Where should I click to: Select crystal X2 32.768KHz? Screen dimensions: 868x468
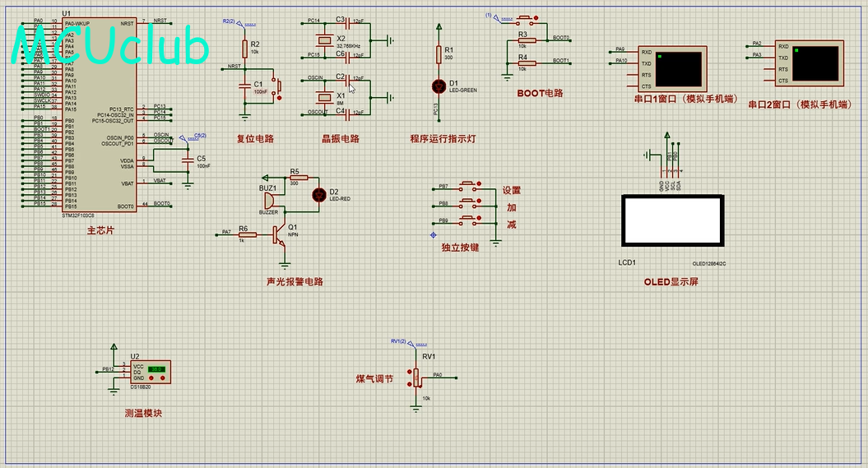tap(324, 39)
